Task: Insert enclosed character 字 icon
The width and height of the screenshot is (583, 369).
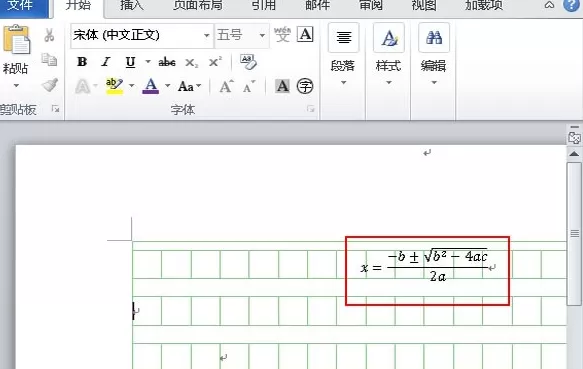Action: pos(305,86)
